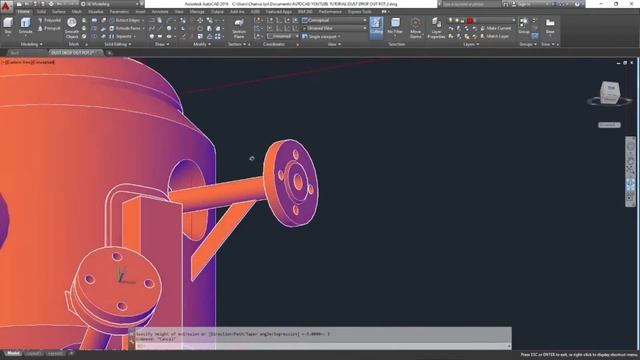Add a new layout with plus button
The height and width of the screenshot is (360, 640).
(71, 353)
